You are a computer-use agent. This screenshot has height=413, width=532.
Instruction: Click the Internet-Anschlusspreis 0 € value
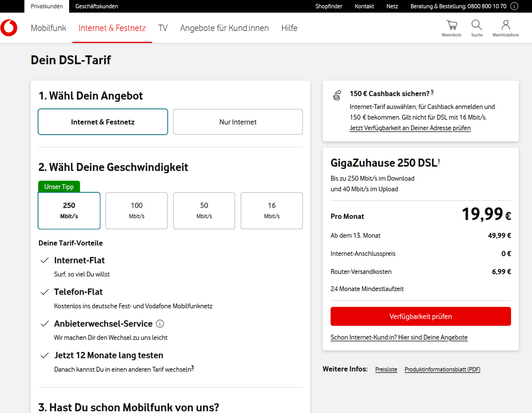(x=506, y=254)
